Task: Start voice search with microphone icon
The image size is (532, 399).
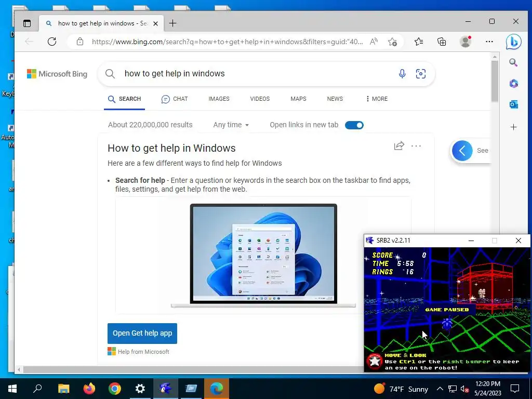Action: pyautogui.click(x=402, y=74)
